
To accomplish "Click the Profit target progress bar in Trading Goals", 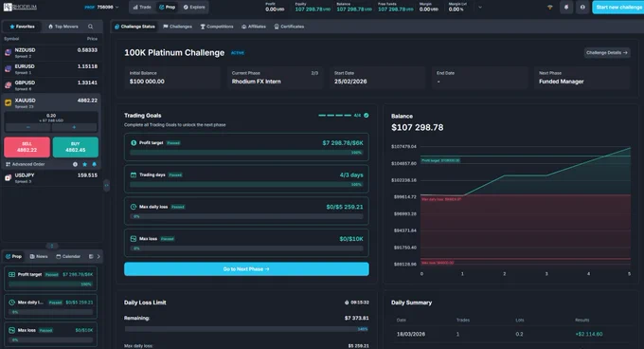I will point(246,153).
